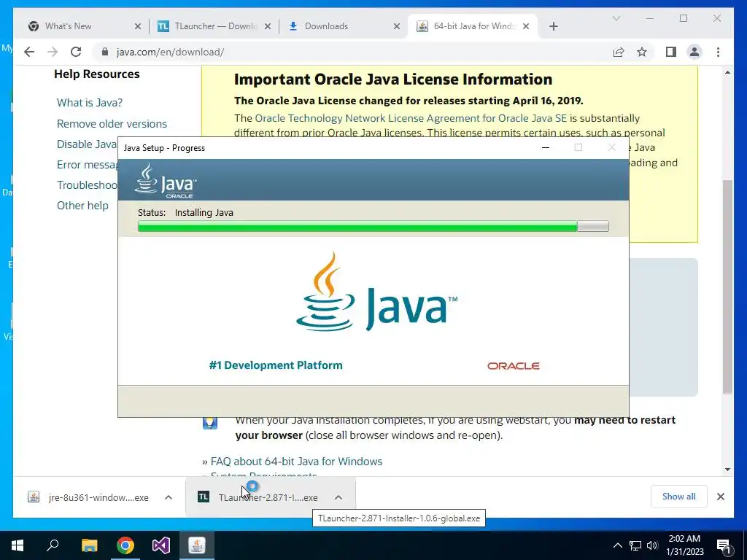Open Remove older versions link
The image size is (747, 560).
coord(112,124)
